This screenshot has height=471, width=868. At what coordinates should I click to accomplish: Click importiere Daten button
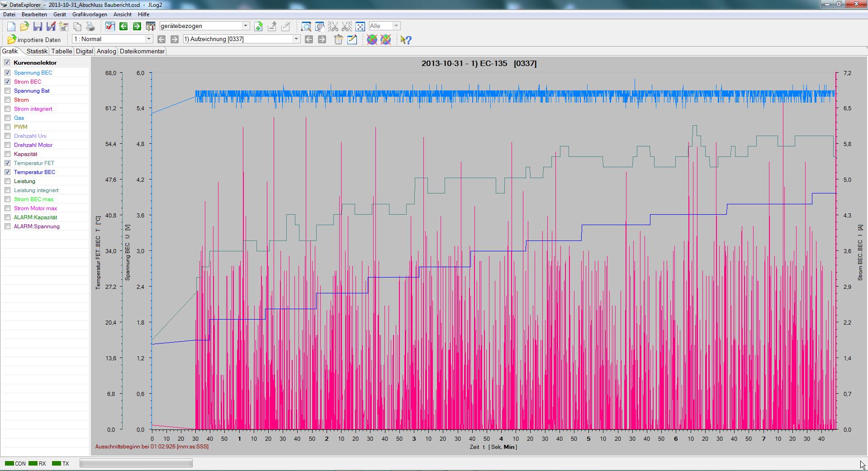click(34, 40)
